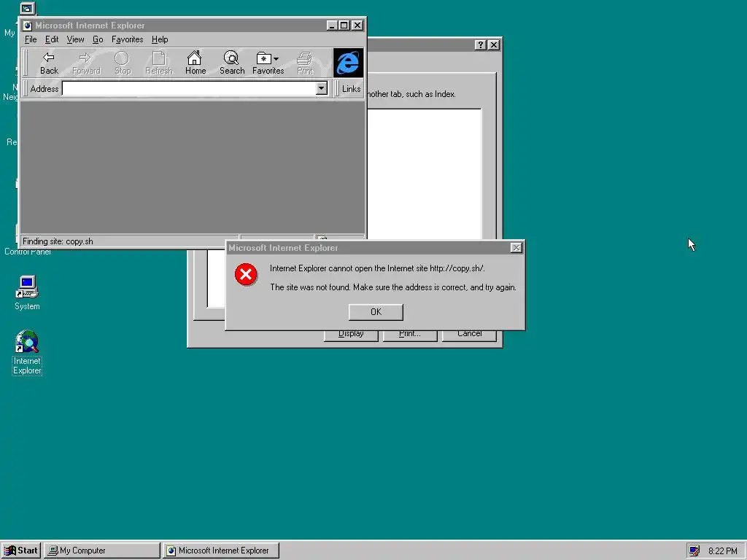Click the Print... button in Help window

point(410,335)
